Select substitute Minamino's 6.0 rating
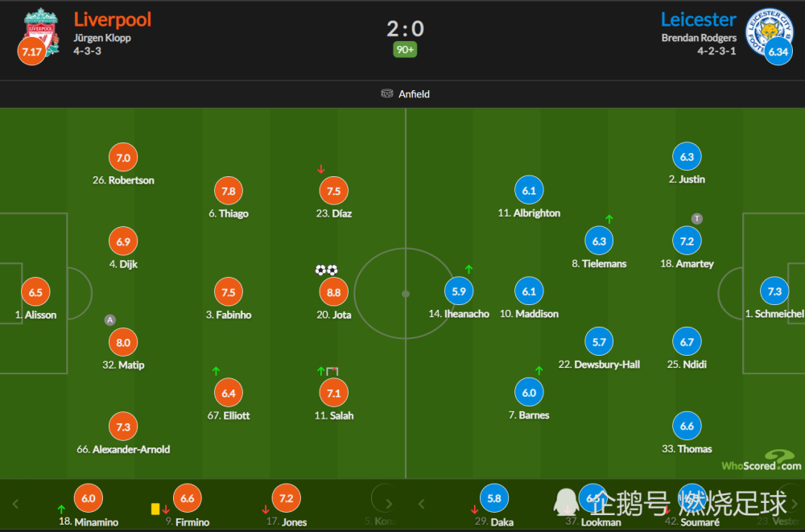The image size is (805, 532). 89,498
